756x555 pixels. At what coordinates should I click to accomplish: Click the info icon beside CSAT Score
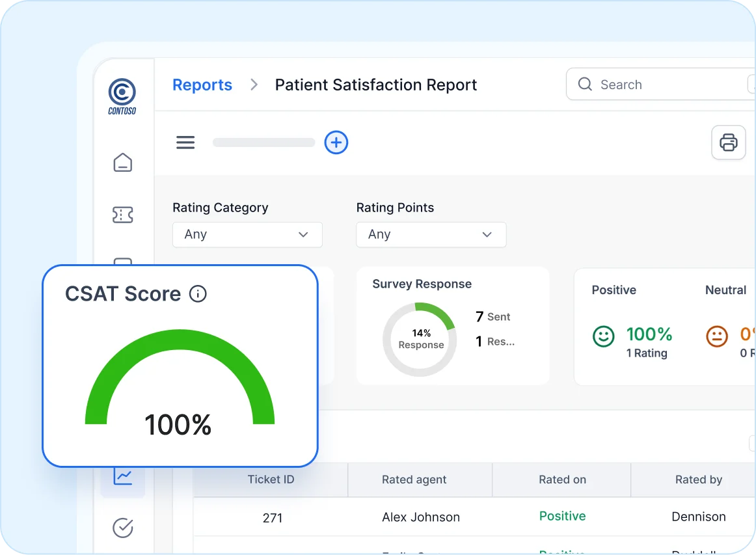point(198,293)
